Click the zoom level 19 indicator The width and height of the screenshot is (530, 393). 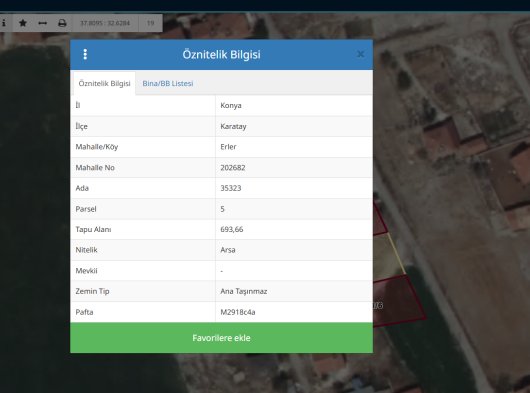click(x=150, y=23)
